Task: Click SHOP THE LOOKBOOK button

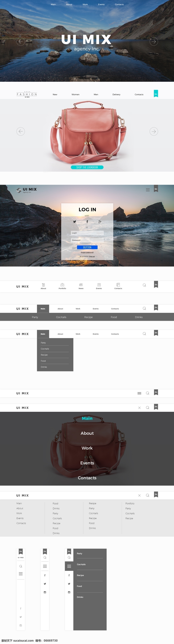Action: coord(87,167)
